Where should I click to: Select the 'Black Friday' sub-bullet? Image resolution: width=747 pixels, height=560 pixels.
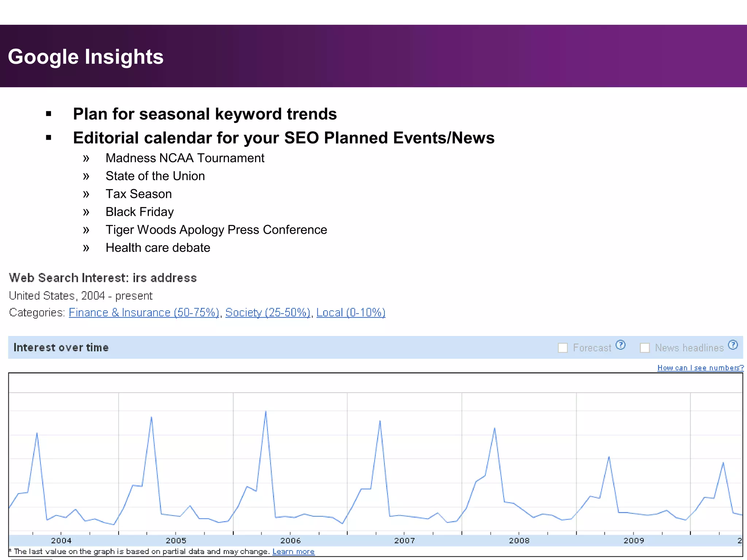(x=140, y=212)
